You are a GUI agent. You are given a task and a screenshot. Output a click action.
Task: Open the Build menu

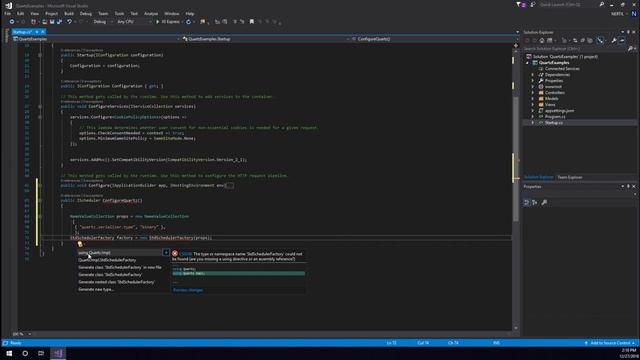[69, 13]
